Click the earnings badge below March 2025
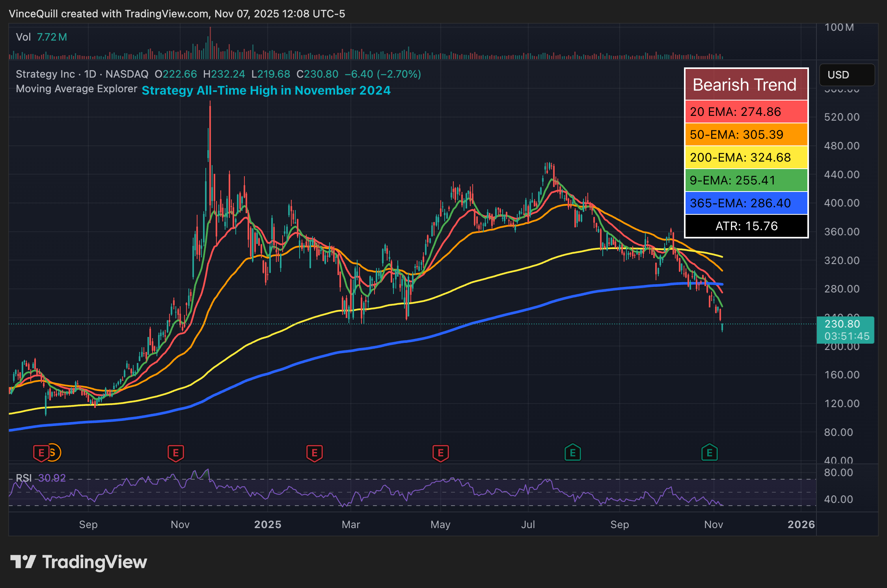The image size is (887, 588). [x=314, y=453]
